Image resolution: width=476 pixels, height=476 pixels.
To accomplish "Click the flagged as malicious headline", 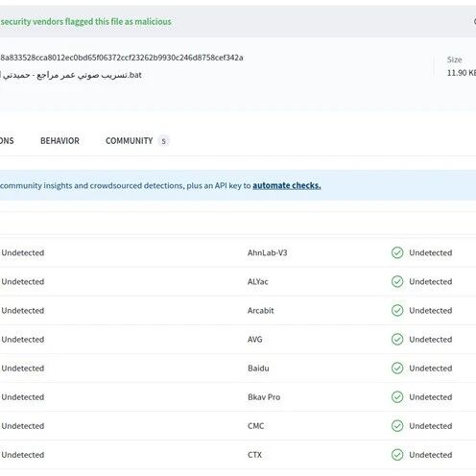I will (x=85, y=21).
